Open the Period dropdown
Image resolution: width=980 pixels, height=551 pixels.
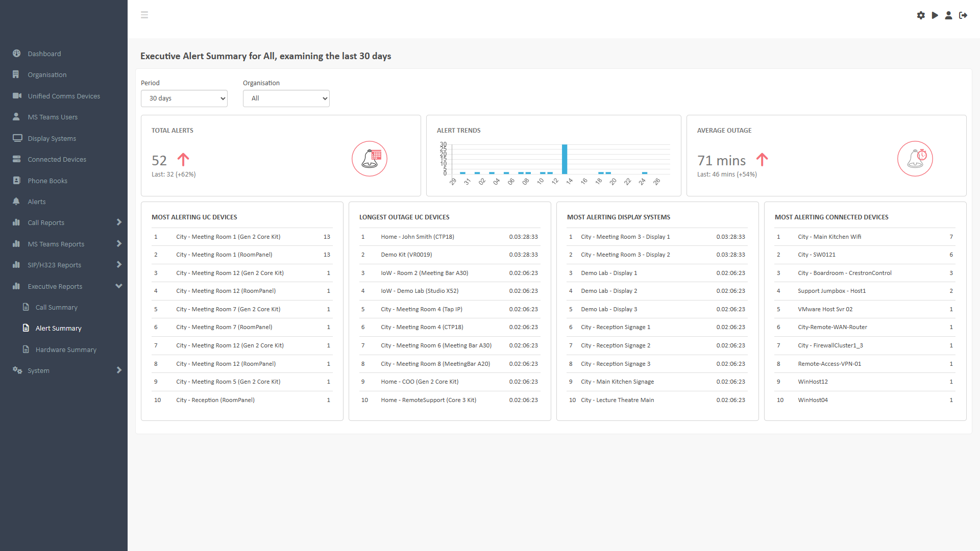(x=184, y=98)
